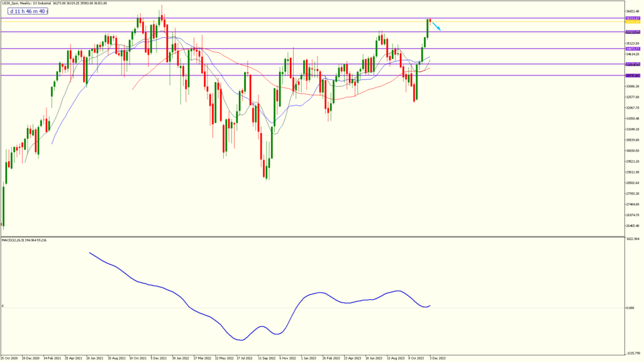The height and width of the screenshot is (362, 644).
Task: Click the latest red weekly candle
Action: click(x=430, y=21)
